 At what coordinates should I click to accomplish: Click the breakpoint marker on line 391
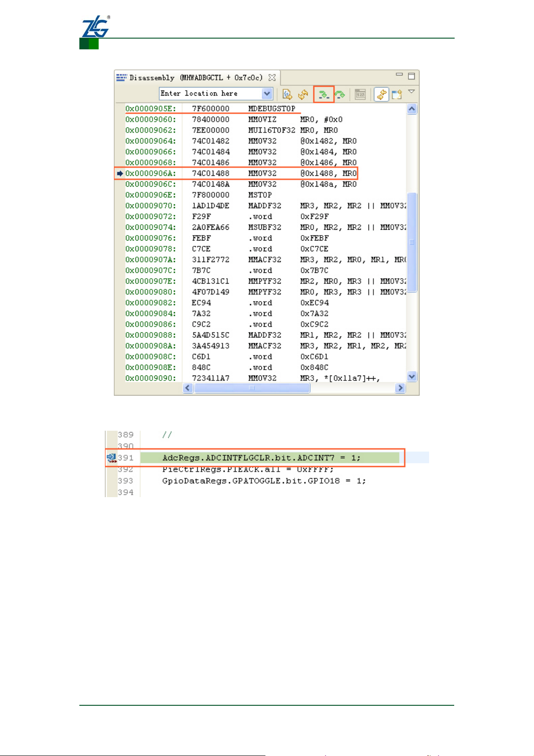click(x=111, y=458)
